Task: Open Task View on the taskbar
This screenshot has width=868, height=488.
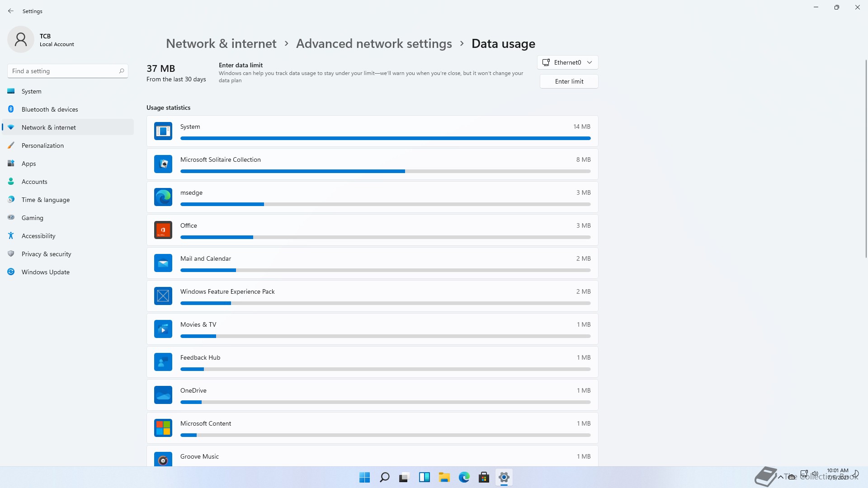Action: pos(404,477)
